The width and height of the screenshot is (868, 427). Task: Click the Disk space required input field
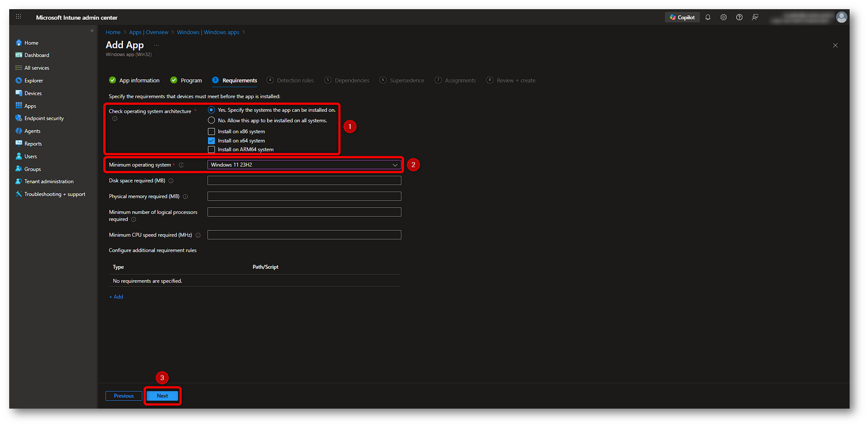click(x=304, y=180)
